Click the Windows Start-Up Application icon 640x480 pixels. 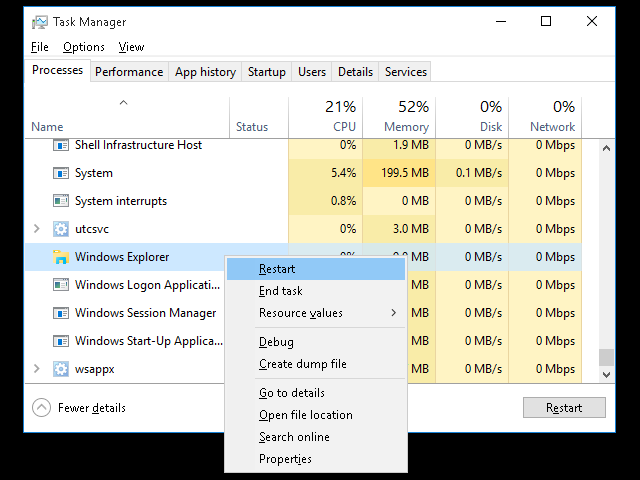[61, 341]
